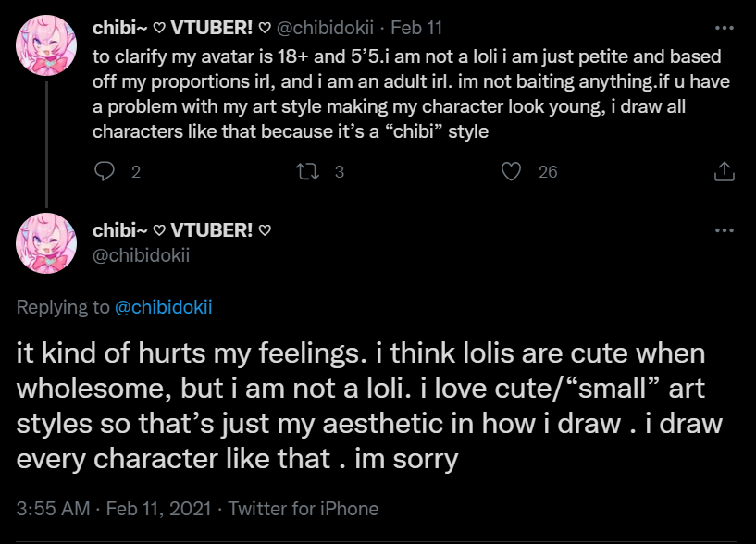Click the @chibidokii handle in the first tweet header
The height and width of the screenshot is (544, 756).
(326, 28)
